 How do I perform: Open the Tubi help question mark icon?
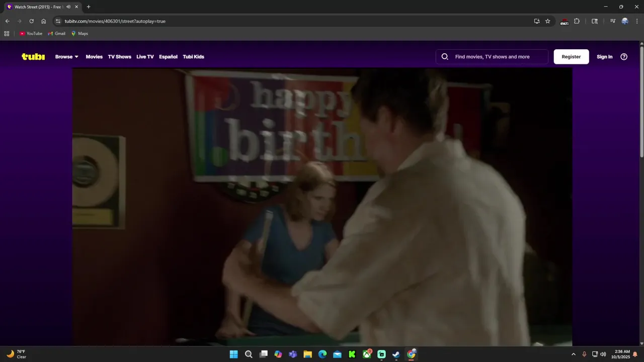pos(624,57)
